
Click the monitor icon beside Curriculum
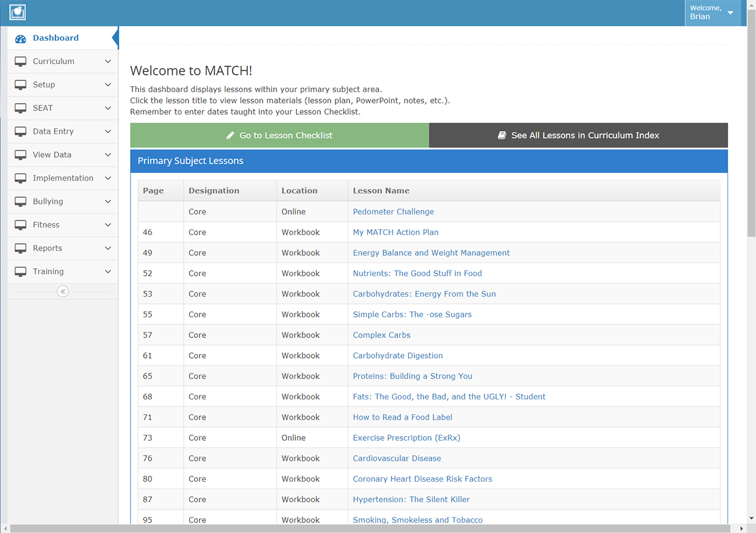point(21,61)
